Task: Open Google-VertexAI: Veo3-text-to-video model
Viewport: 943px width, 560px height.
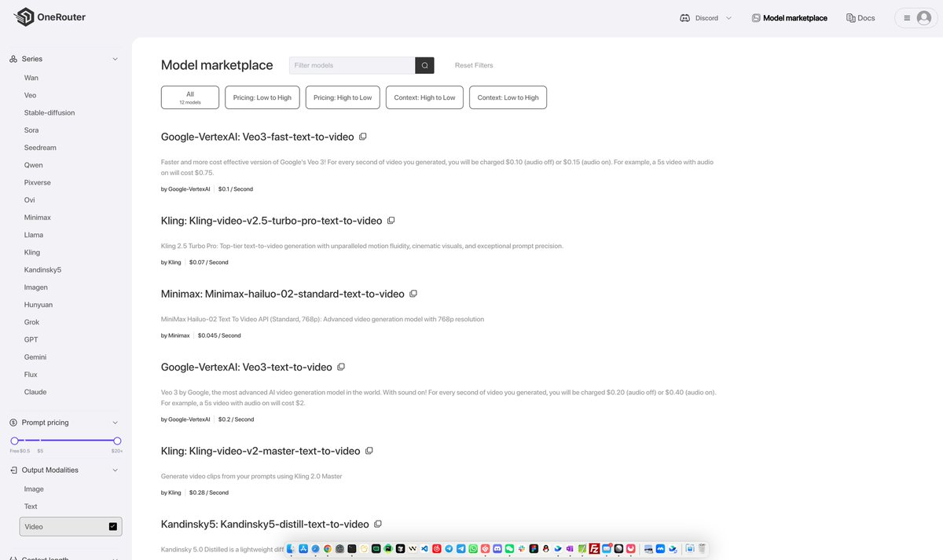Action: click(247, 367)
